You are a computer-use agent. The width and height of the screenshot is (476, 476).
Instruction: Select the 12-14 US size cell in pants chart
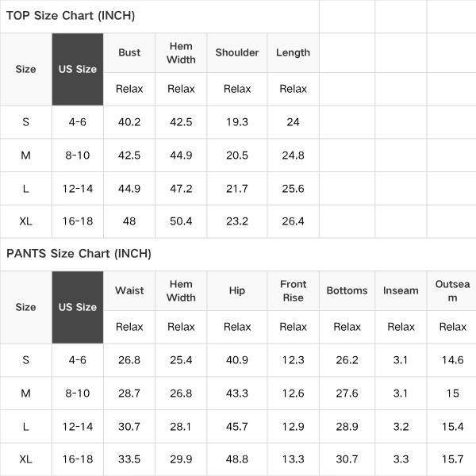78,427
